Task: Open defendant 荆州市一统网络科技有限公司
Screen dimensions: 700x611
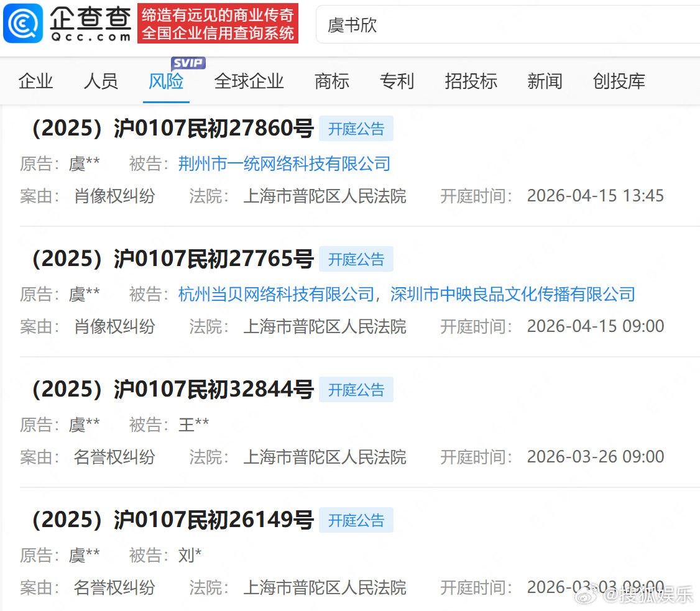Action: tap(284, 164)
